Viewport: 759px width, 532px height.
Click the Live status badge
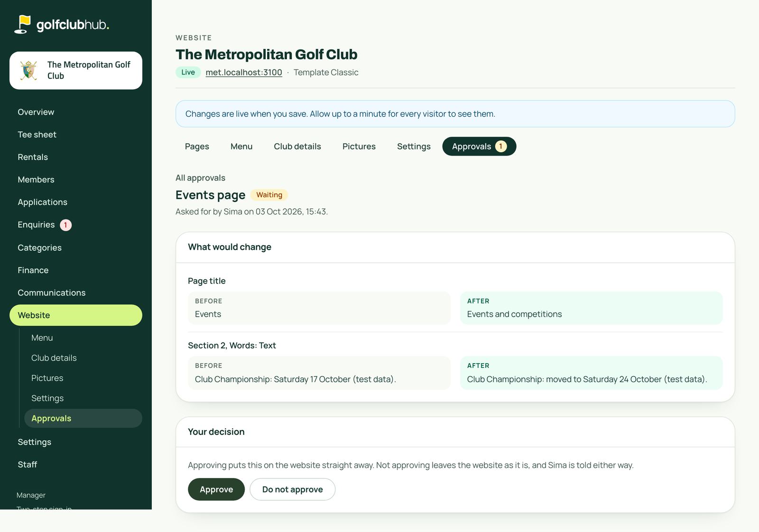coord(188,73)
